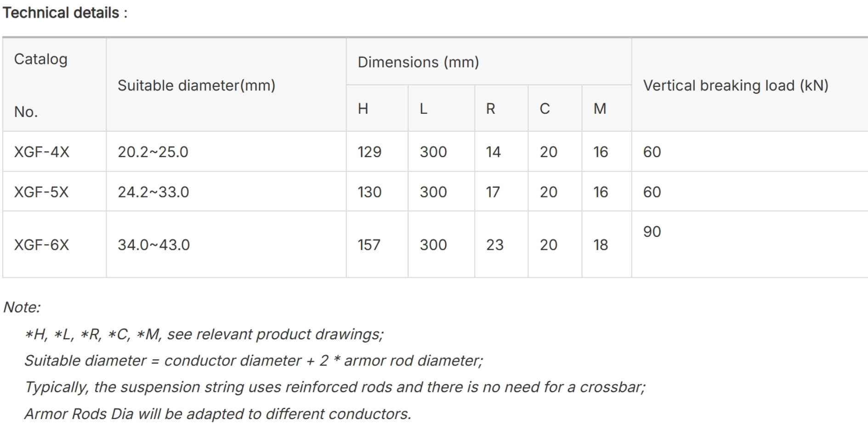Image resolution: width=868 pixels, height=431 pixels.
Task: Select the XGF-5X catalog number cell
Action: [54, 192]
